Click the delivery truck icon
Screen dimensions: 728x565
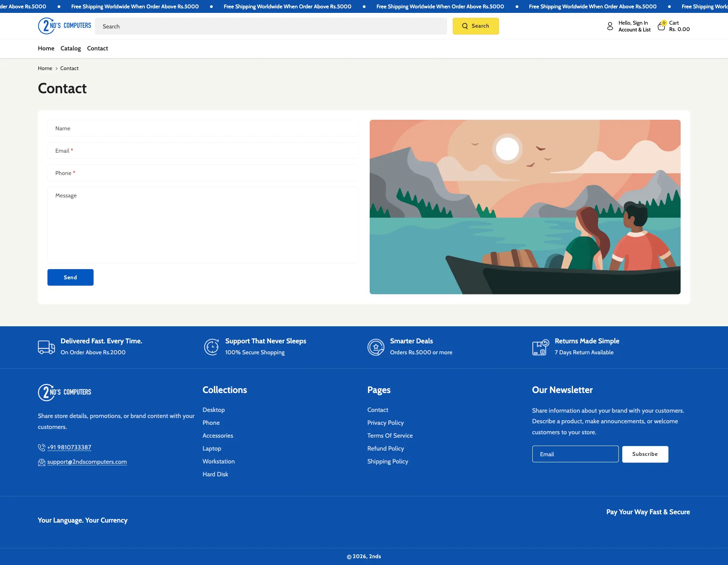46,347
